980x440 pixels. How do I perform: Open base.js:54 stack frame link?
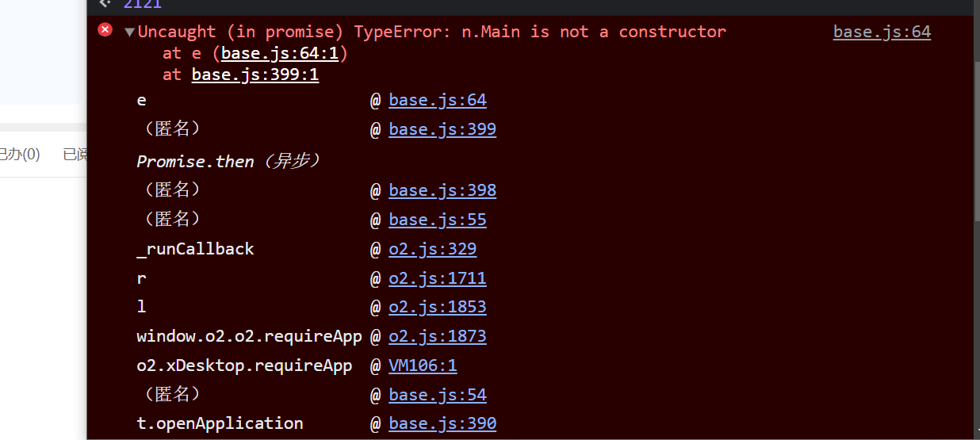tap(438, 395)
